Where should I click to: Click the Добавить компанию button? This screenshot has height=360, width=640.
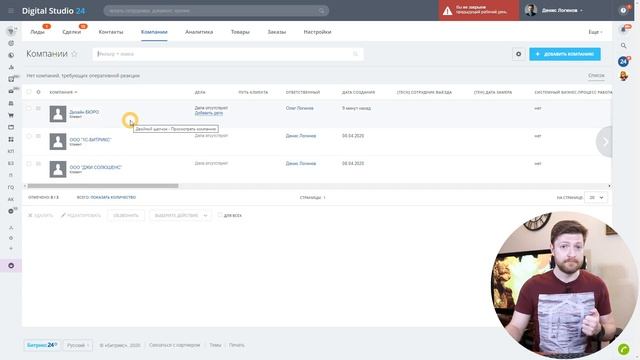pos(565,54)
